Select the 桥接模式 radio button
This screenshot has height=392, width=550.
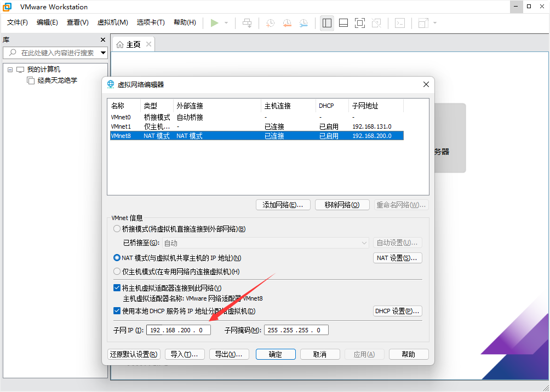pyautogui.click(x=117, y=229)
